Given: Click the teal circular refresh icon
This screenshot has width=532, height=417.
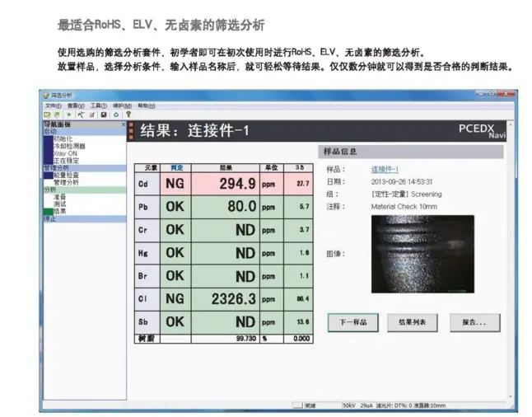Looking at the screenshot, I should 116,115.
